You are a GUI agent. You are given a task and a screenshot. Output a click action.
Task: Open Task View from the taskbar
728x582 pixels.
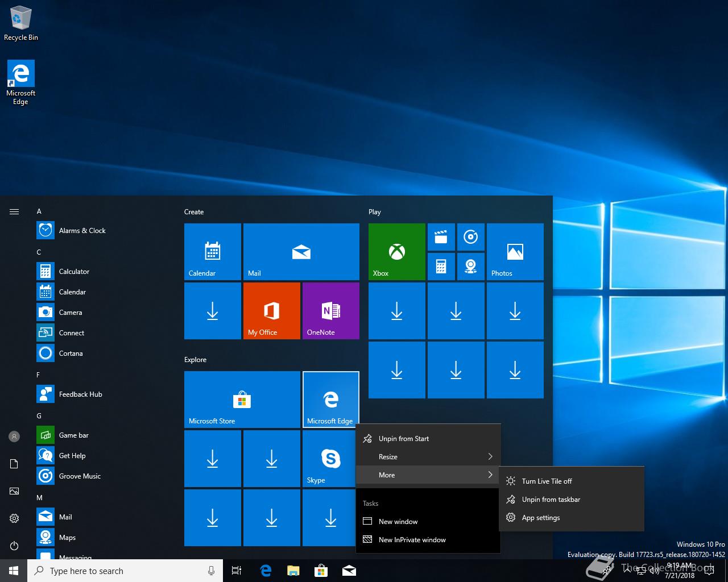pyautogui.click(x=237, y=571)
